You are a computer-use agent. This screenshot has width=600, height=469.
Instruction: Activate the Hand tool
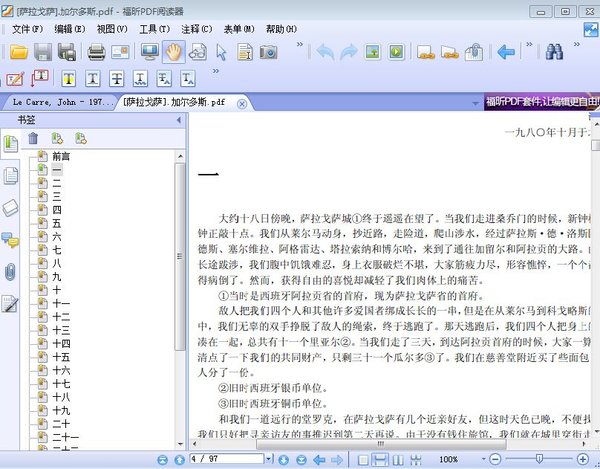[174, 52]
